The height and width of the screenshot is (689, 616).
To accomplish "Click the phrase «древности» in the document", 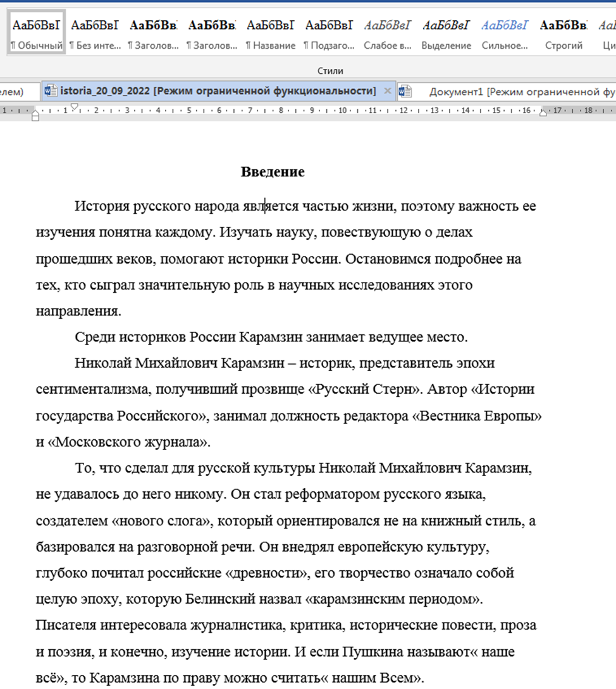I will [268, 573].
